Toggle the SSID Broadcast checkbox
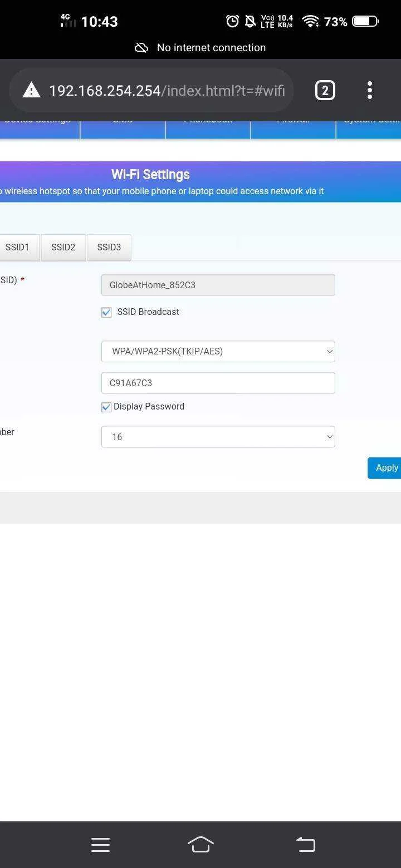The image size is (401, 868). pyautogui.click(x=106, y=312)
